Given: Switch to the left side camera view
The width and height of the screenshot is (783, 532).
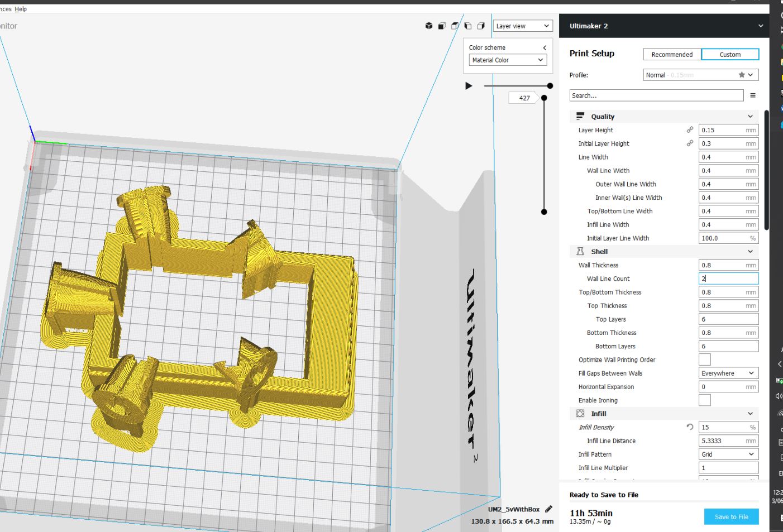Looking at the screenshot, I should [468, 26].
